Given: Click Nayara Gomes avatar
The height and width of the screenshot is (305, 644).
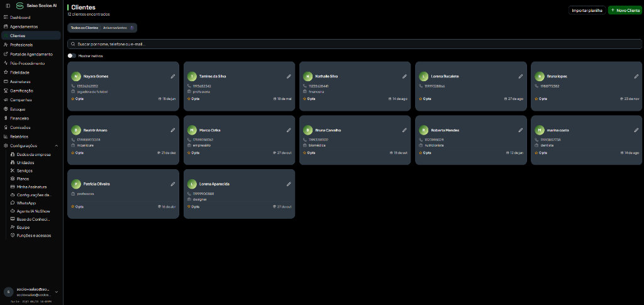Looking at the screenshot, I should (x=75, y=76).
